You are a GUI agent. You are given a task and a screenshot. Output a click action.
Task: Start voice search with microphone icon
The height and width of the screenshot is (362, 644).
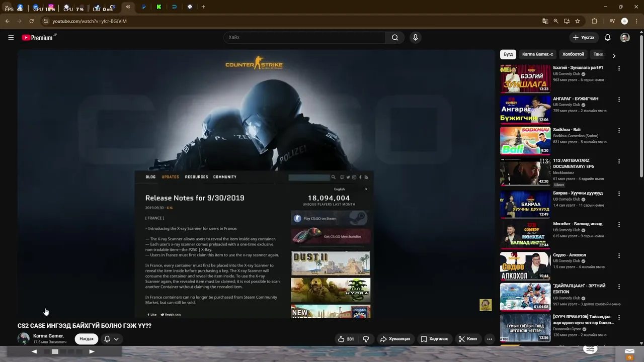pos(415,37)
